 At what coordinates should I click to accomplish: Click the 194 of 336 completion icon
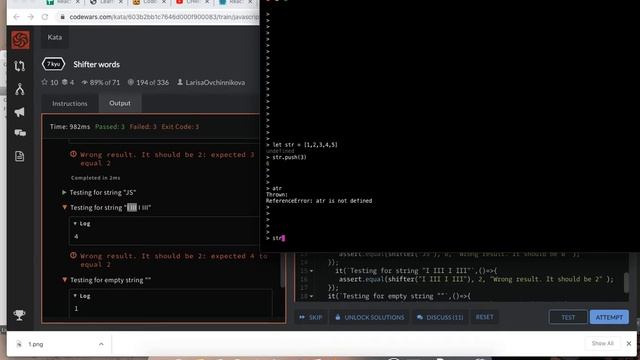click(x=131, y=82)
